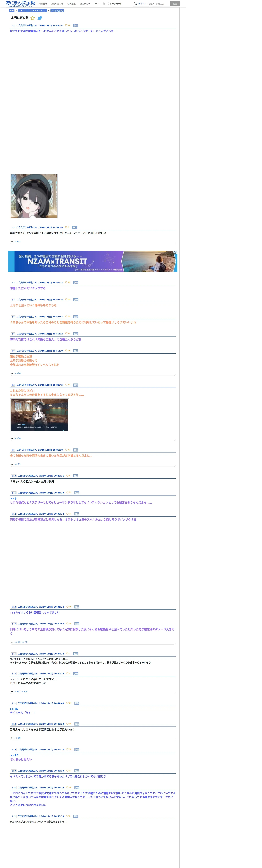Open the ad info icon on NZAM banner
Image resolution: width=262 pixels, height=868 pixels.
tap(175, 253)
